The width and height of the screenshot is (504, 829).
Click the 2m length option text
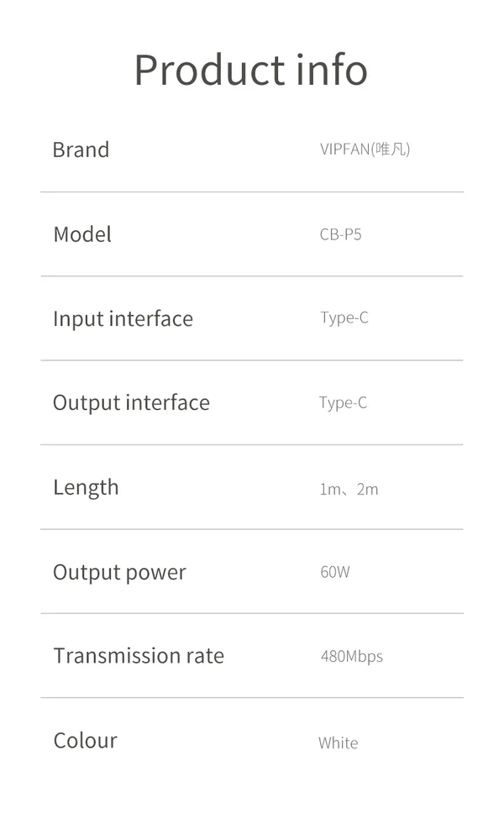click(368, 489)
